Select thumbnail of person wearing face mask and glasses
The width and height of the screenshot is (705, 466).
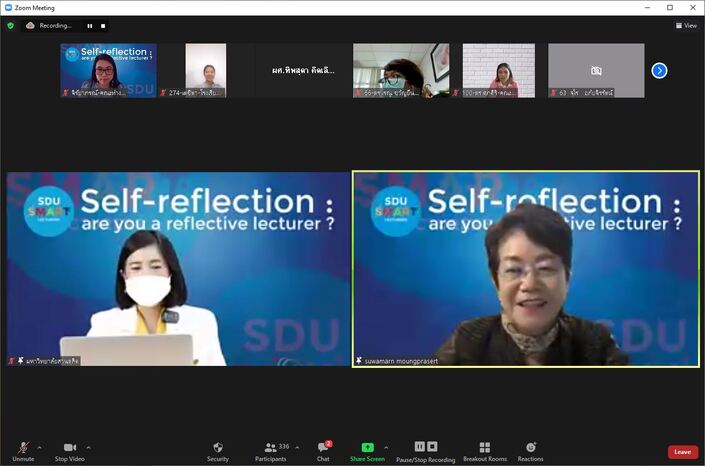pos(401,71)
